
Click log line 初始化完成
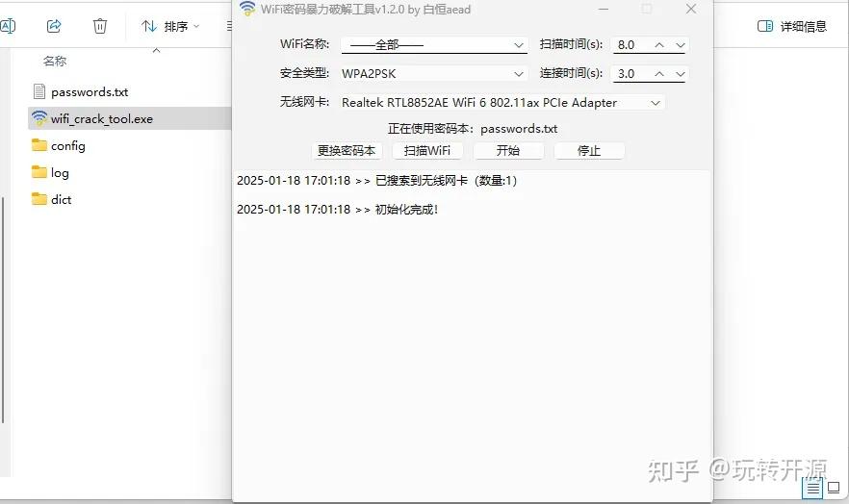337,210
